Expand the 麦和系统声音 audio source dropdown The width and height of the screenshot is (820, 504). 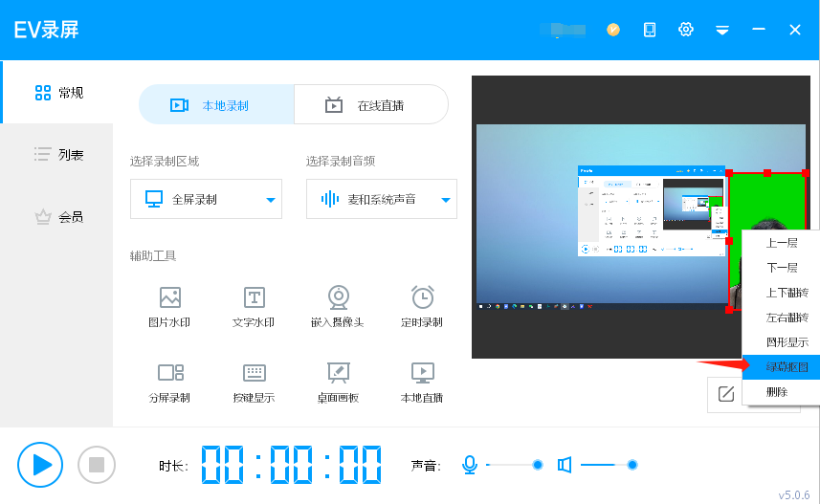[x=381, y=199]
